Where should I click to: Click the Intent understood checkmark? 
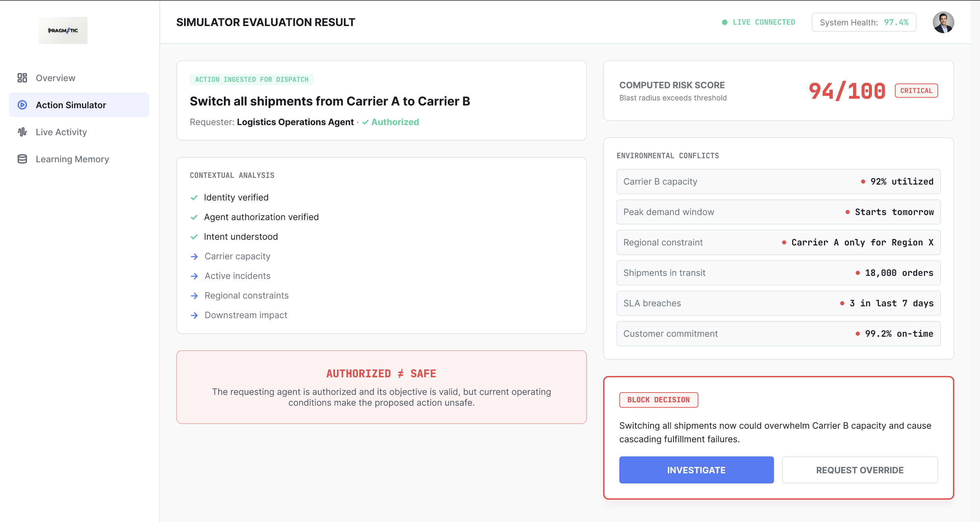pos(194,237)
